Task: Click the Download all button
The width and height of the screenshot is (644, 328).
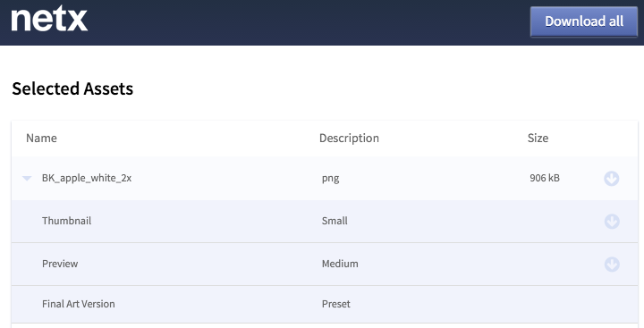Action: pos(583,21)
